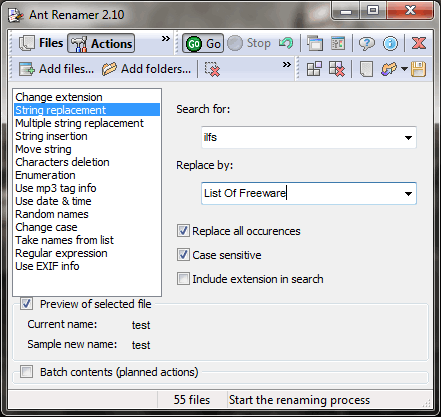Click the remove selected files icon

pyautogui.click(x=212, y=69)
